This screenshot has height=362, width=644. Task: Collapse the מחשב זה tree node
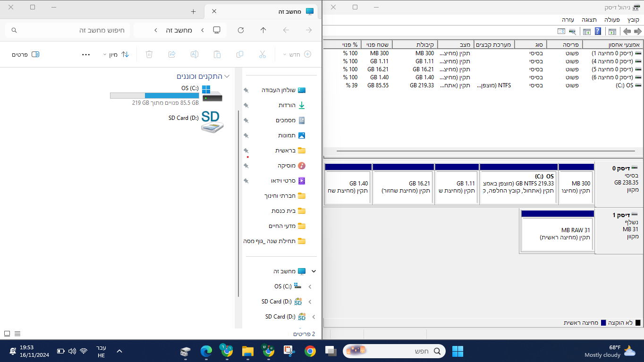pos(314,271)
